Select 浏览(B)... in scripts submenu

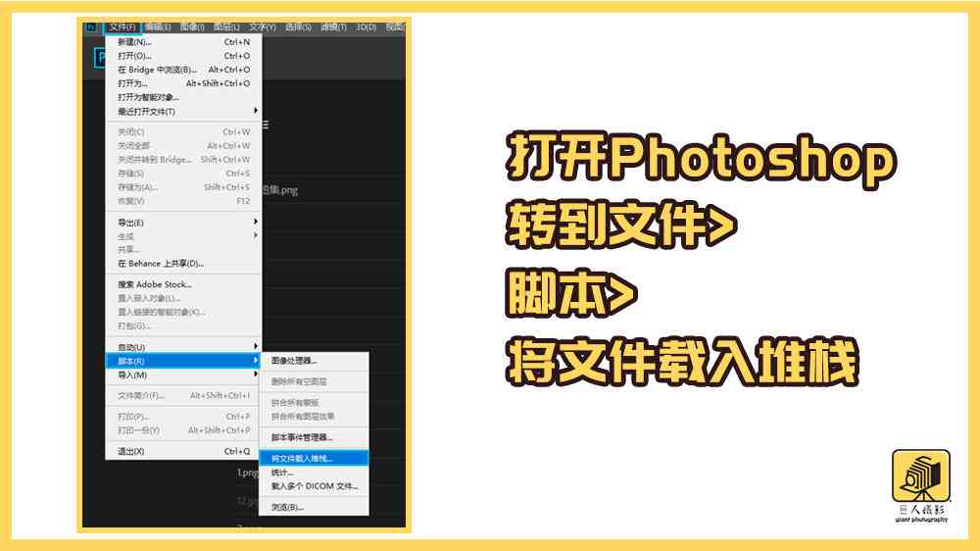314,507
